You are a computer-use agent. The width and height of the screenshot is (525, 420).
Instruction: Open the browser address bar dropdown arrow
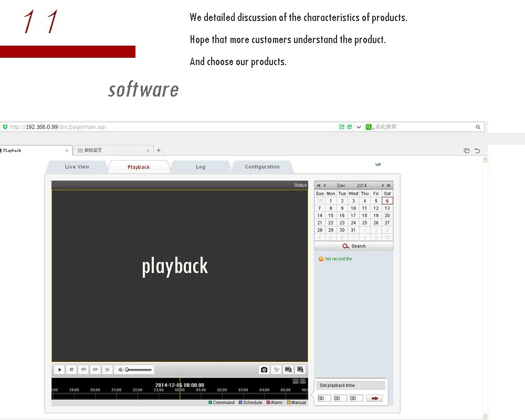tap(359, 127)
